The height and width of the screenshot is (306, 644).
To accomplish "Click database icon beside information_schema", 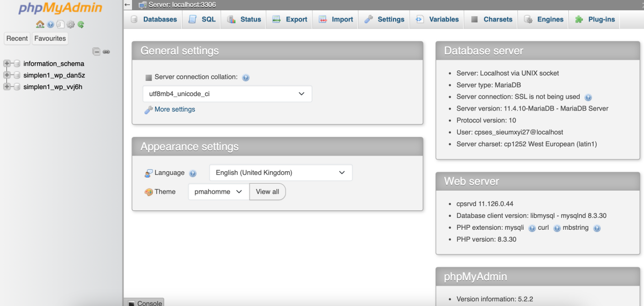I will point(17,64).
